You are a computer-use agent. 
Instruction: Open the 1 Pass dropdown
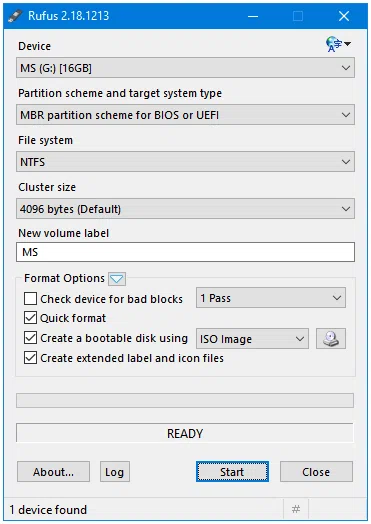pos(271,297)
